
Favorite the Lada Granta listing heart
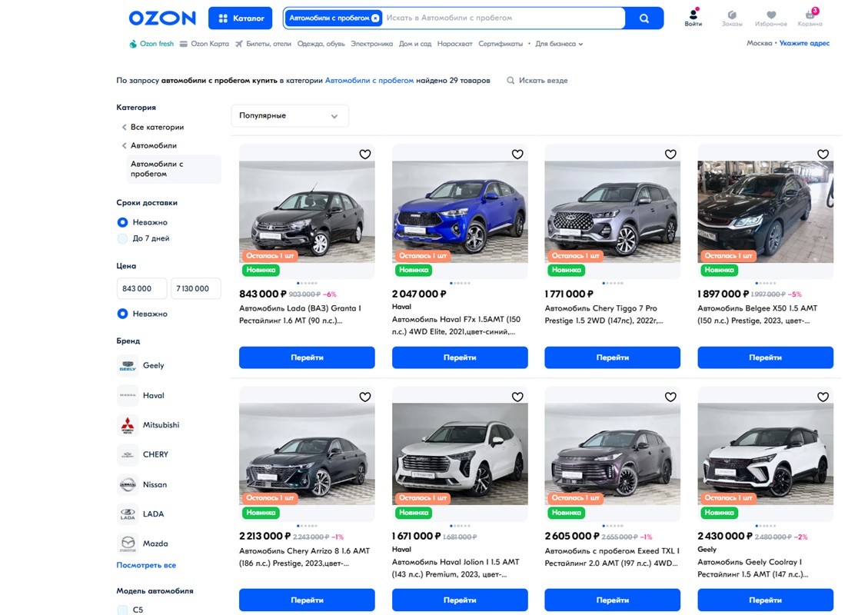tap(364, 155)
